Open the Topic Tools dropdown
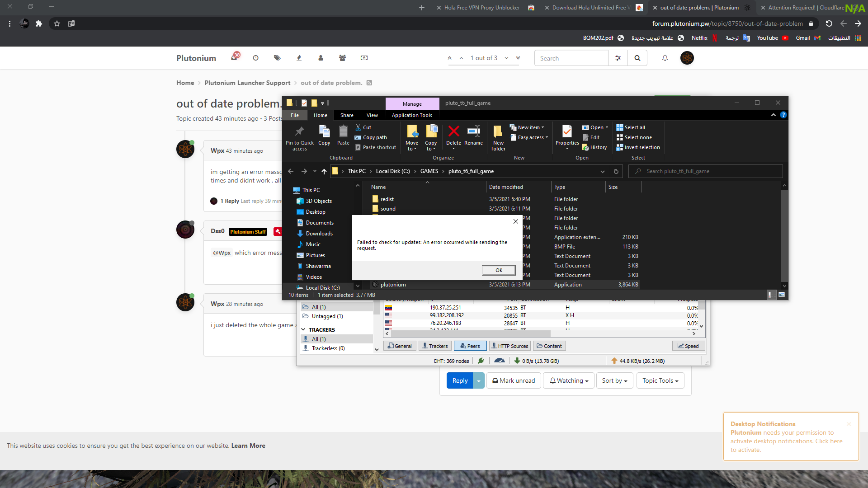 coord(660,380)
